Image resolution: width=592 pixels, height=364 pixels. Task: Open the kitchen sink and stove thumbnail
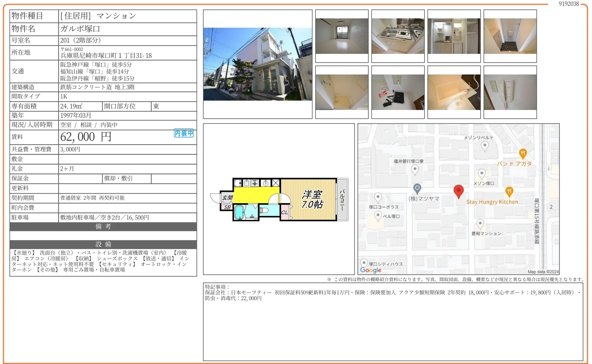point(398,36)
